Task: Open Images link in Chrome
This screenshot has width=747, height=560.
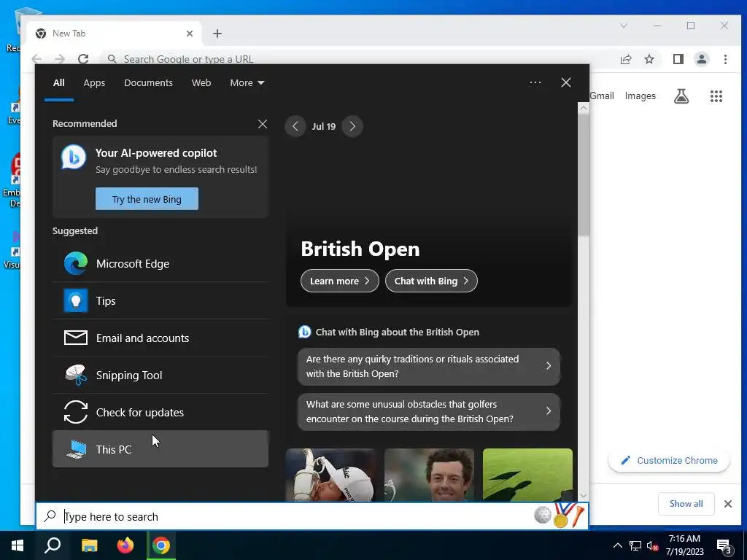Action: (x=640, y=96)
